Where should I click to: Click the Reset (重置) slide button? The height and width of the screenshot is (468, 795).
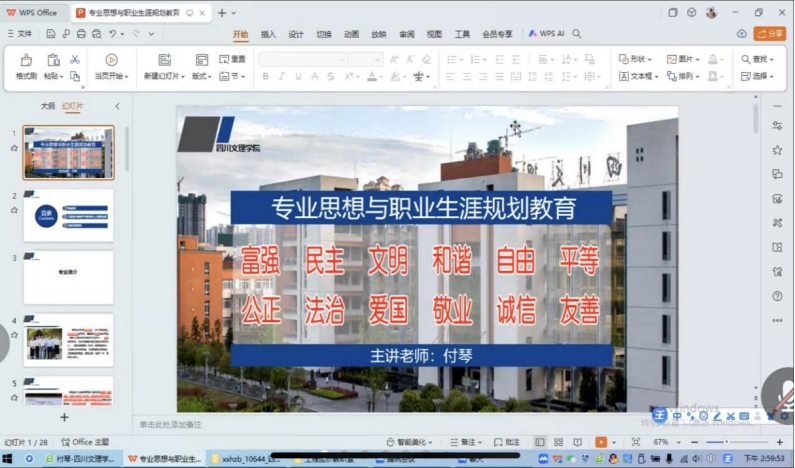231,59
